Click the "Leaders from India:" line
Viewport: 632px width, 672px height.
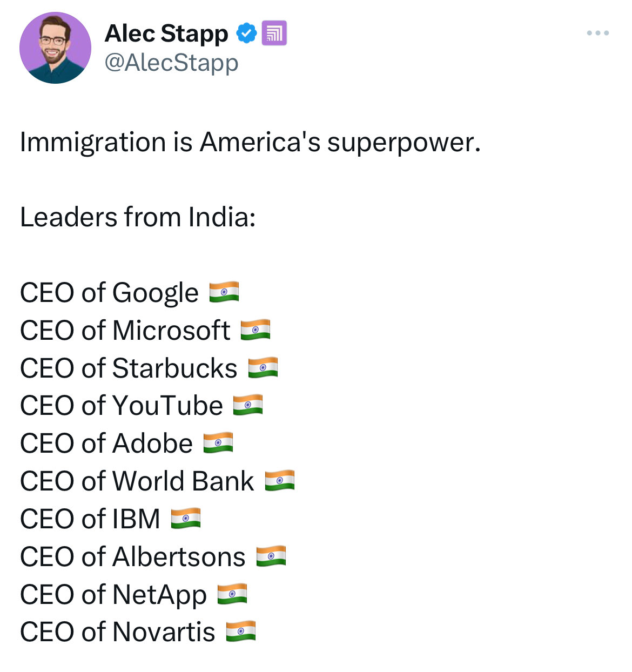[138, 217]
